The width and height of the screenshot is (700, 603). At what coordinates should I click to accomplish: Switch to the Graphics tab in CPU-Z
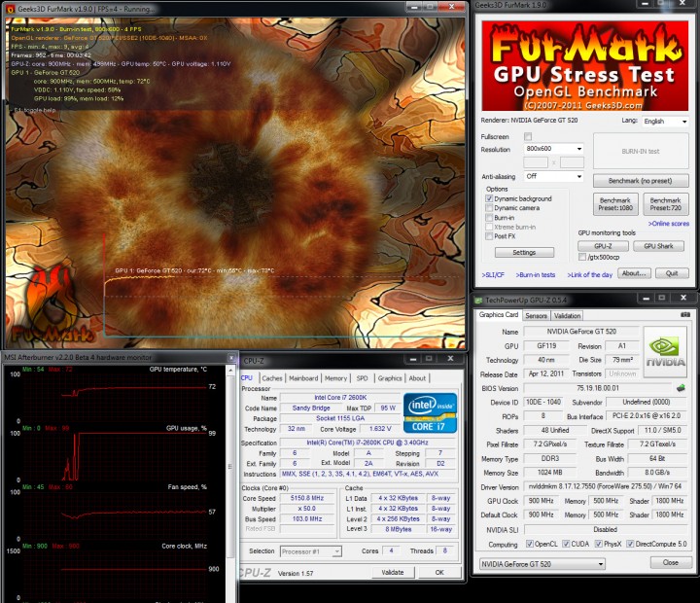(x=390, y=378)
